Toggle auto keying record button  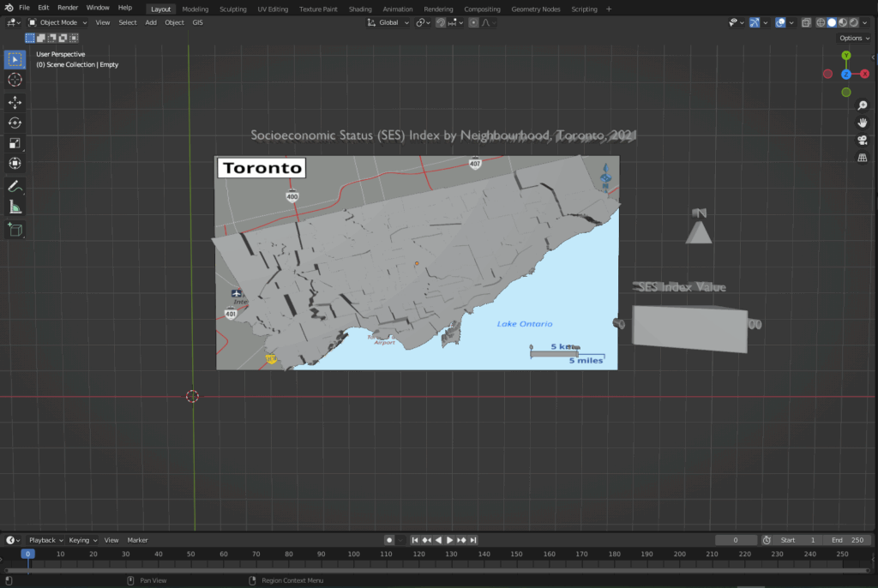(389, 540)
